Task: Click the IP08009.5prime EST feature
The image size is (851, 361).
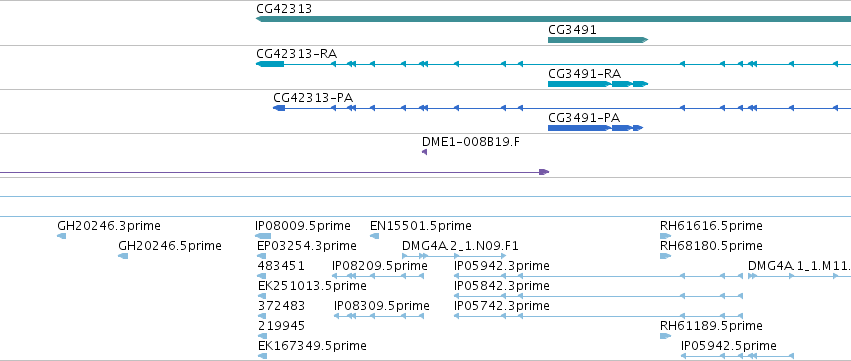Action: (263, 236)
